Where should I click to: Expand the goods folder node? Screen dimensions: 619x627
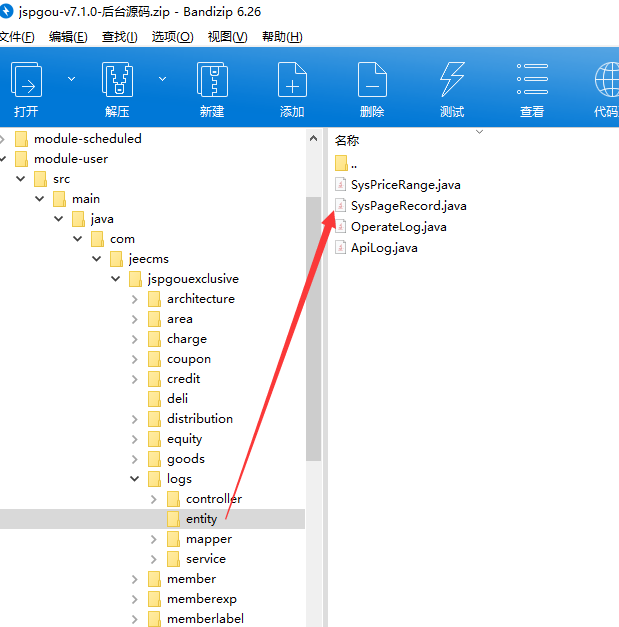pyautogui.click(x=135, y=459)
